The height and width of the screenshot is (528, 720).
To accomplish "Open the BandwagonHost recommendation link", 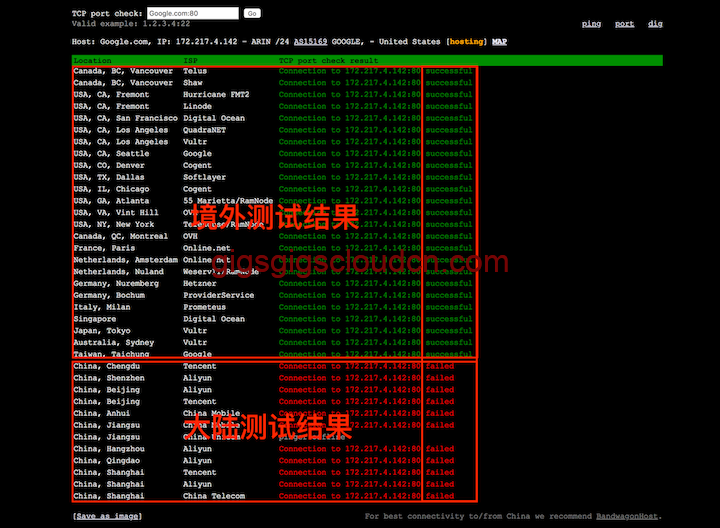I will 627,516.
